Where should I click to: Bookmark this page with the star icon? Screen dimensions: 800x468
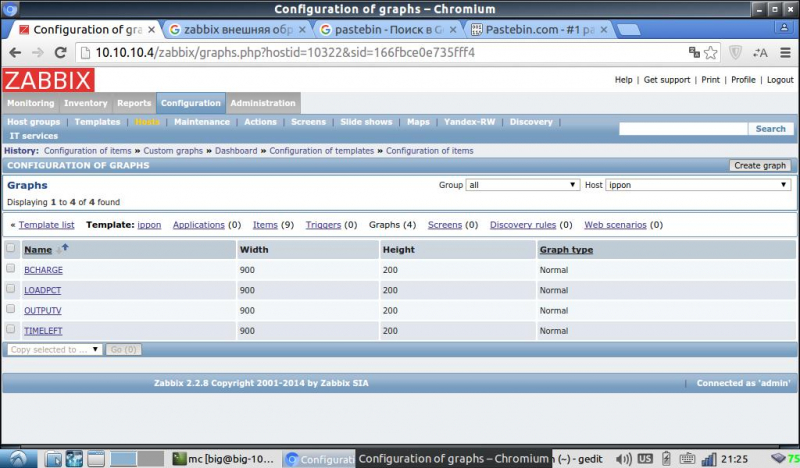(x=711, y=52)
